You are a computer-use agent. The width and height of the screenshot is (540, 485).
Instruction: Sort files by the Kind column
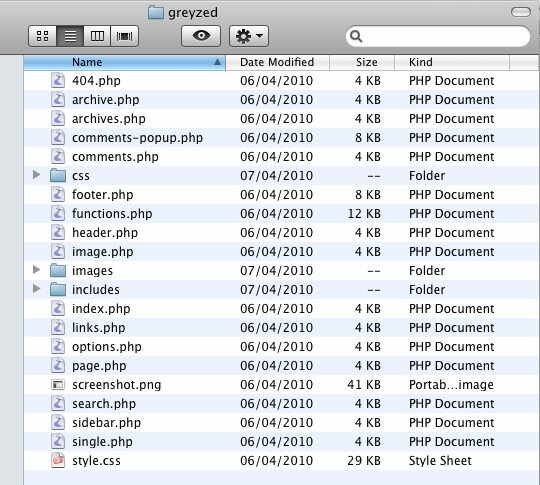tap(452, 62)
